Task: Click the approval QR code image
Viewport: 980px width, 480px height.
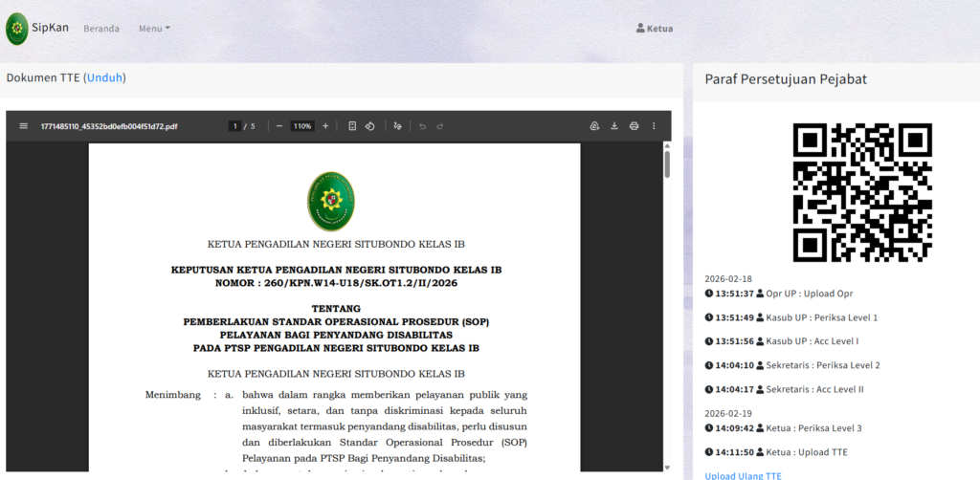Action: click(861, 191)
